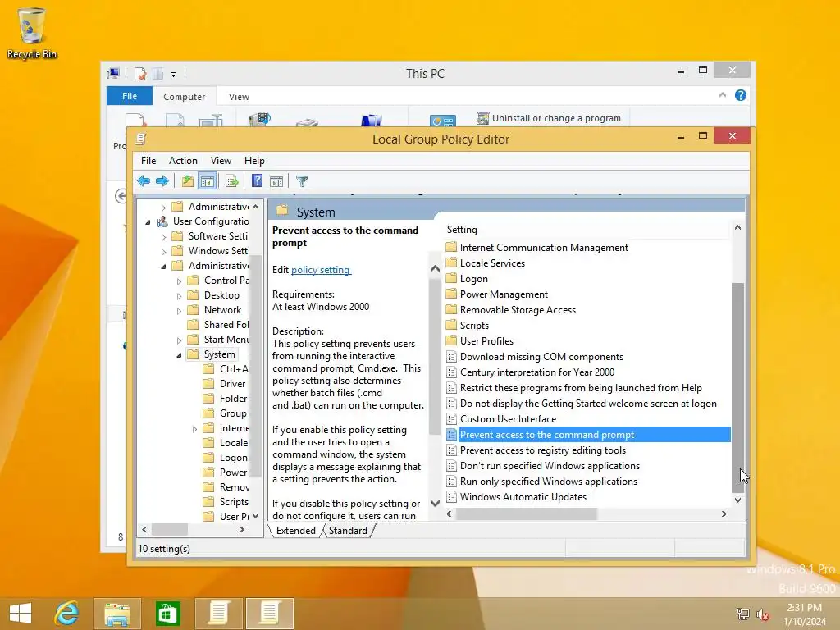Screen dimensions: 840x630
Task: Expand the Software Settings node
Action: (163, 236)
